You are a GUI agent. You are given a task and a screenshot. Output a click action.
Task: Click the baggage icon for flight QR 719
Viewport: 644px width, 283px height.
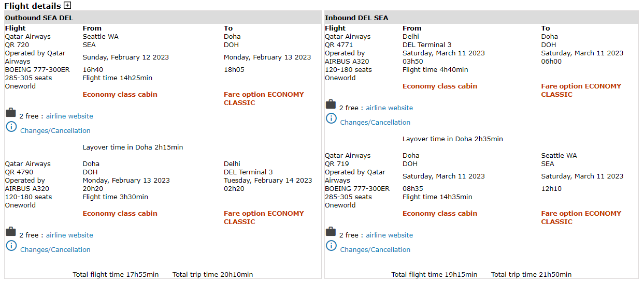coord(331,232)
